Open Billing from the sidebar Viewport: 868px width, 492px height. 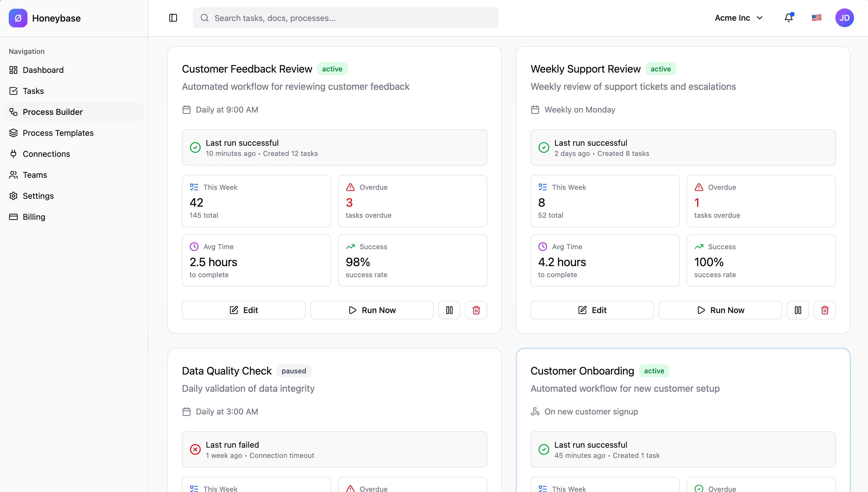(34, 217)
